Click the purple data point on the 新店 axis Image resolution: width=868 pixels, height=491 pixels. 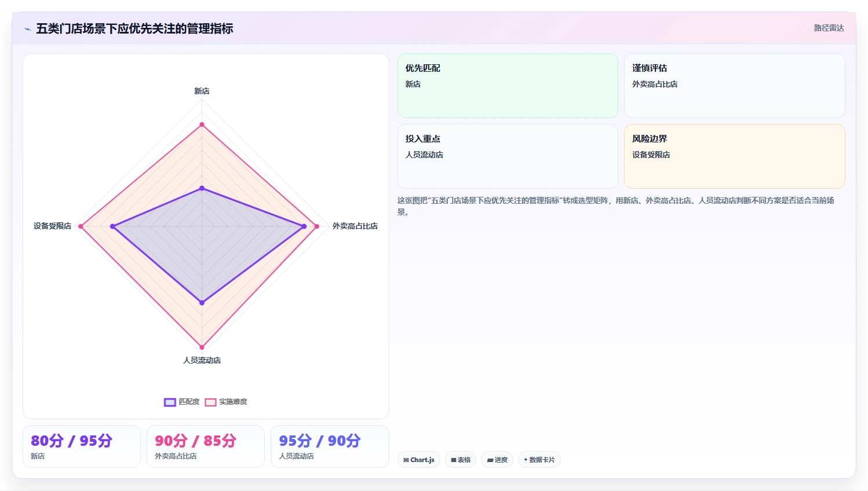[202, 188]
